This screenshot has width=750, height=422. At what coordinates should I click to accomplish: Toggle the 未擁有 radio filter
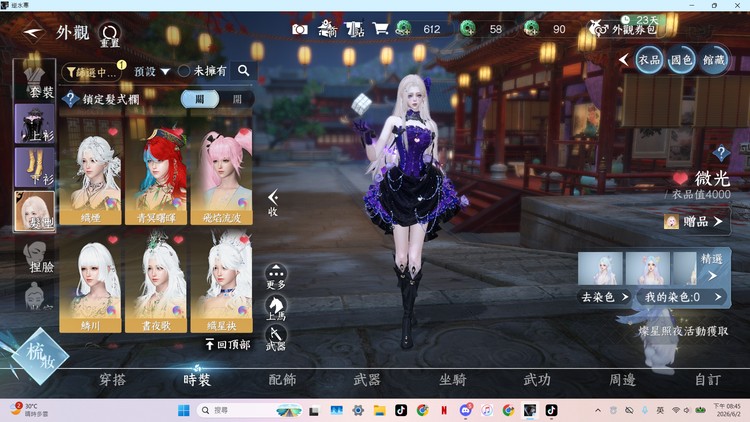pos(184,71)
